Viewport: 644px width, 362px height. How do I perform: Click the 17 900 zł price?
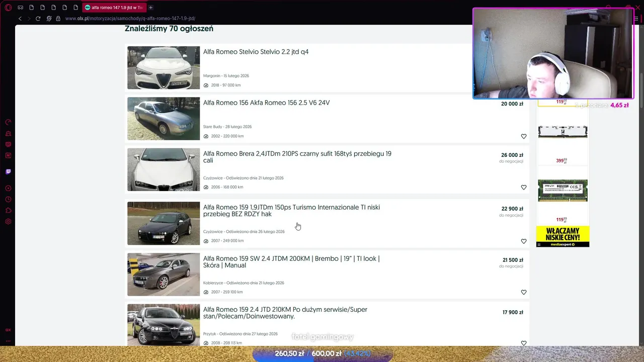[513, 313]
